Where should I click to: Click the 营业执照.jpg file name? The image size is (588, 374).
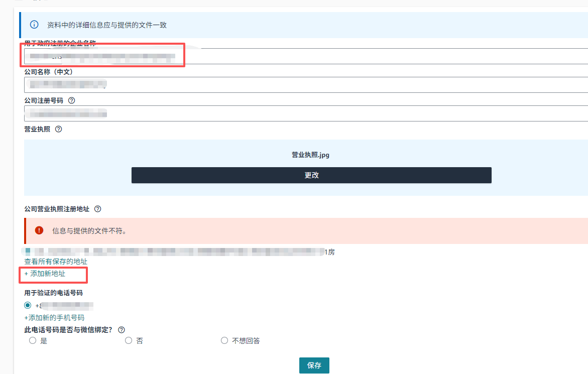(x=310, y=155)
